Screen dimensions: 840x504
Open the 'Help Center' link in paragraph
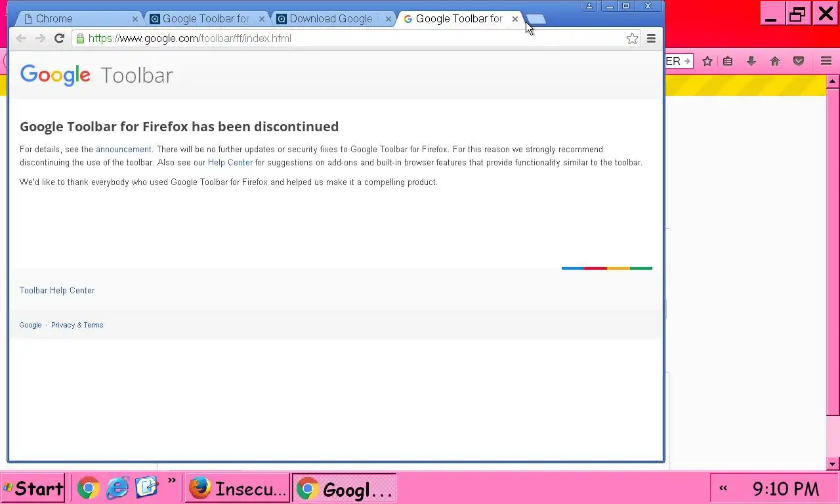point(230,163)
